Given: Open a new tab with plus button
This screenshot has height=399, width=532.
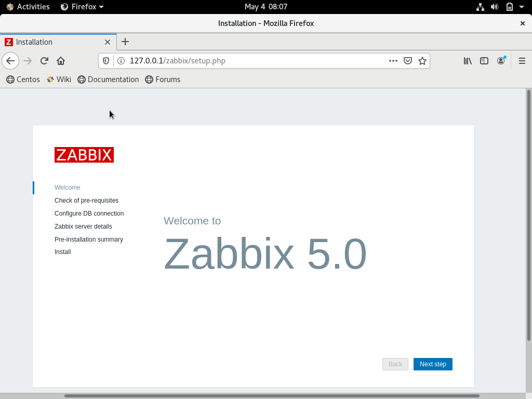Looking at the screenshot, I should (125, 42).
